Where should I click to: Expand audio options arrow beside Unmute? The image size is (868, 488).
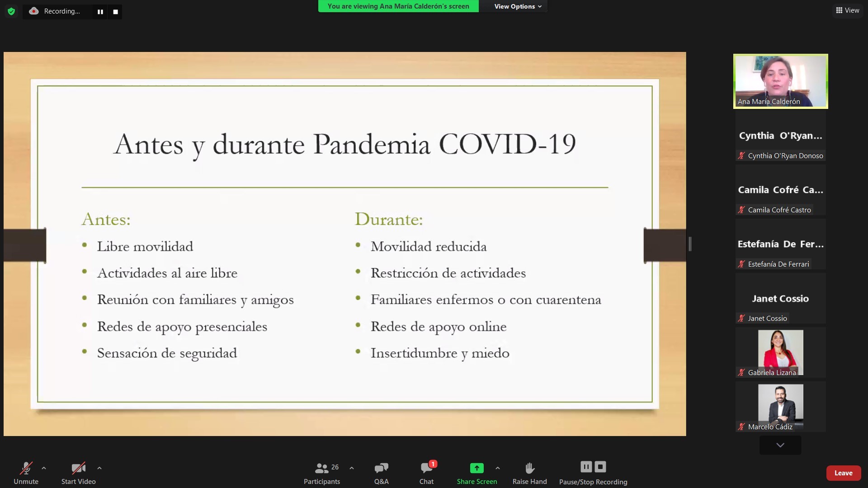pyautogui.click(x=44, y=468)
